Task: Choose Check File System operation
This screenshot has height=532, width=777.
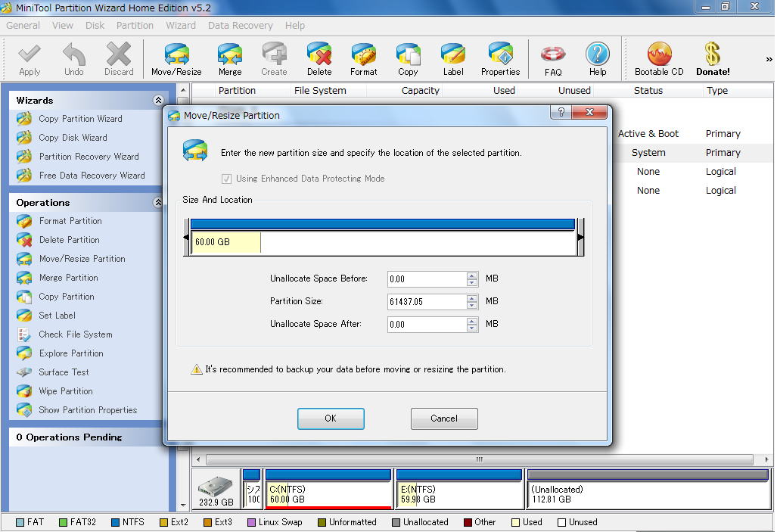Action: [x=76, y=334]
